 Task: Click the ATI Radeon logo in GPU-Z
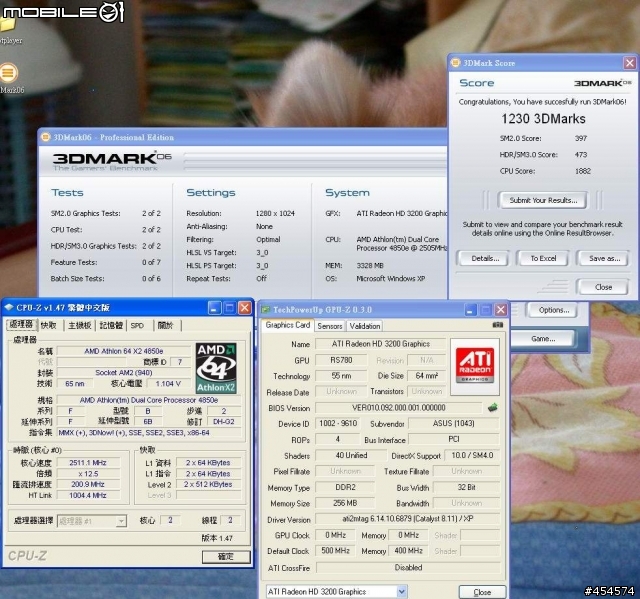[475, 366]
